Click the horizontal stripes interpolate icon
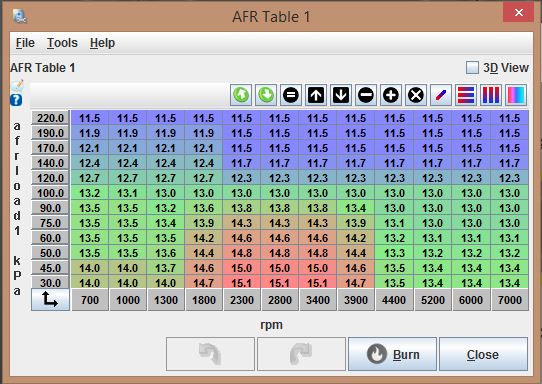Image resolution: width=542 pixels, height=384 pixels. (466, 95)
